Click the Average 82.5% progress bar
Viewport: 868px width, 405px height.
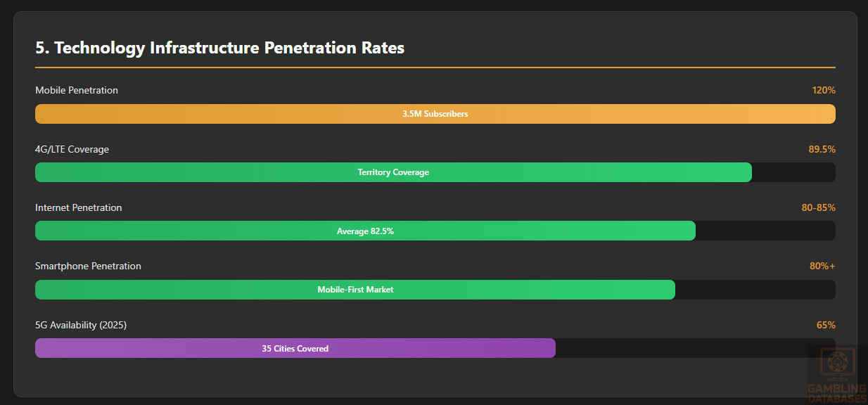(x=365, y=231)
